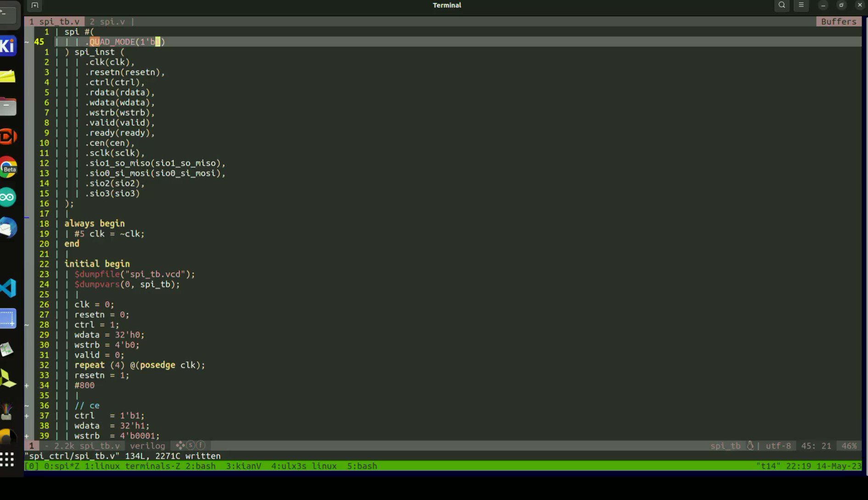Launch Visual Studio Code from dock
The height and width of the screenshot is (500, 868).
[8, 288]
